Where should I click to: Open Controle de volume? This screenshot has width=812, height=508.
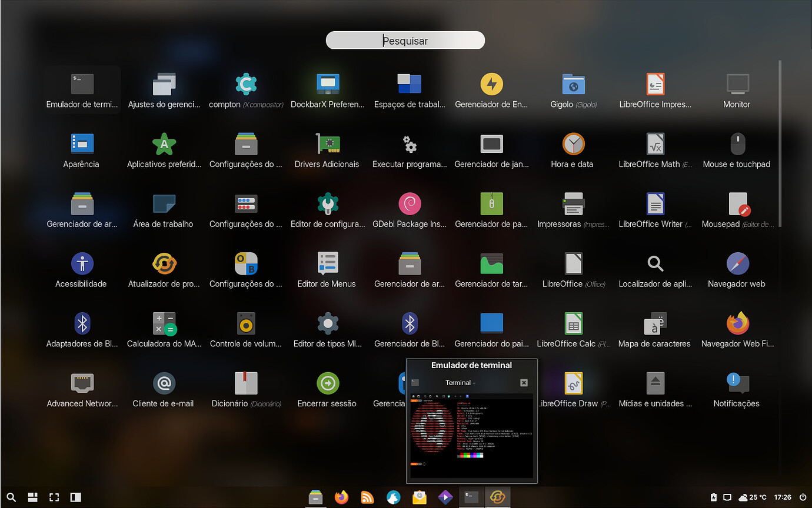click(246, 330)
